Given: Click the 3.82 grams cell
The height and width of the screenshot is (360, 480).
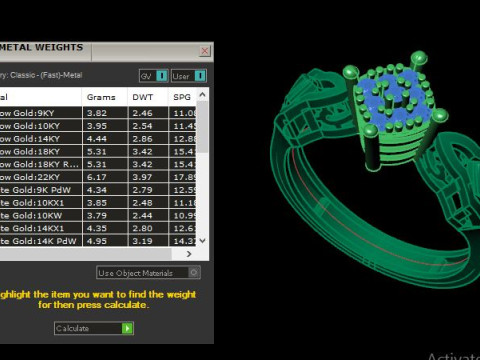Looking at the screenshot, I should click(x=105, y=113).
